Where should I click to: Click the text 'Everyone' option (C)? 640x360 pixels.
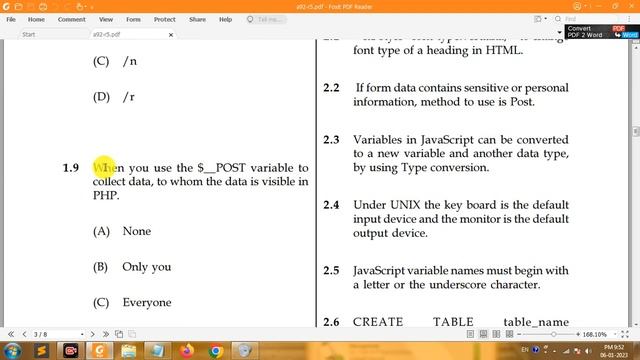point(147,302)
